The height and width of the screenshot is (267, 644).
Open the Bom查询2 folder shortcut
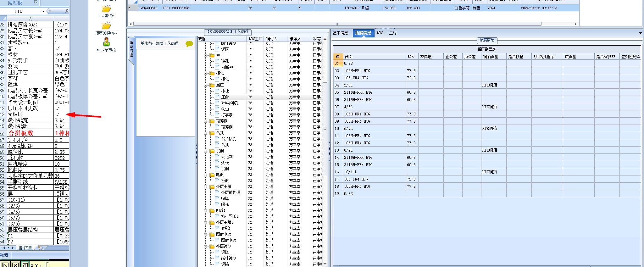pyautogui.click(x=106, y=9)
